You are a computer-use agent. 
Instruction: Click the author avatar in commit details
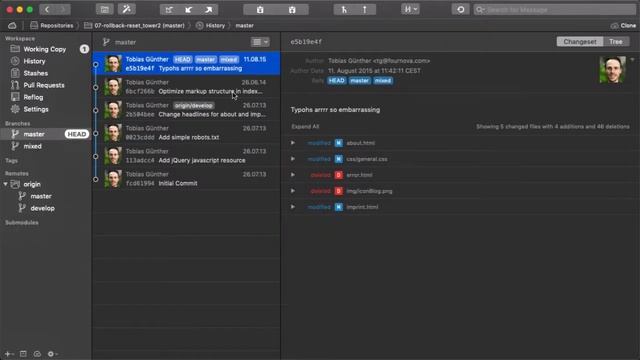[x=612, y=70]
